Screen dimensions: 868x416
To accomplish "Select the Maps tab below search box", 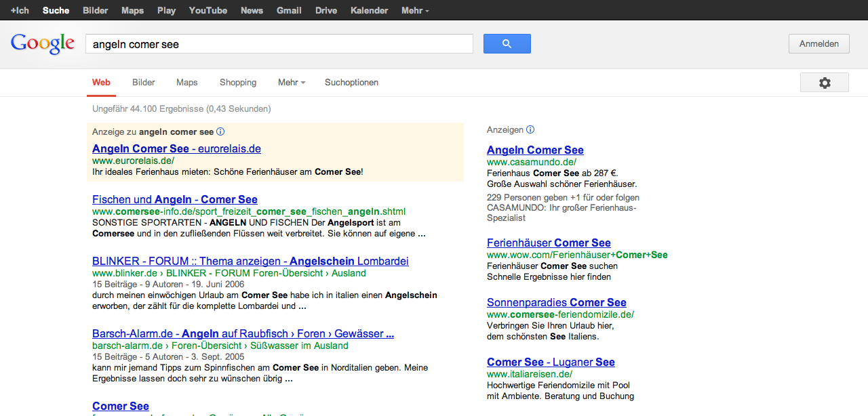I will pyautogui.click(x=186, y=83).
